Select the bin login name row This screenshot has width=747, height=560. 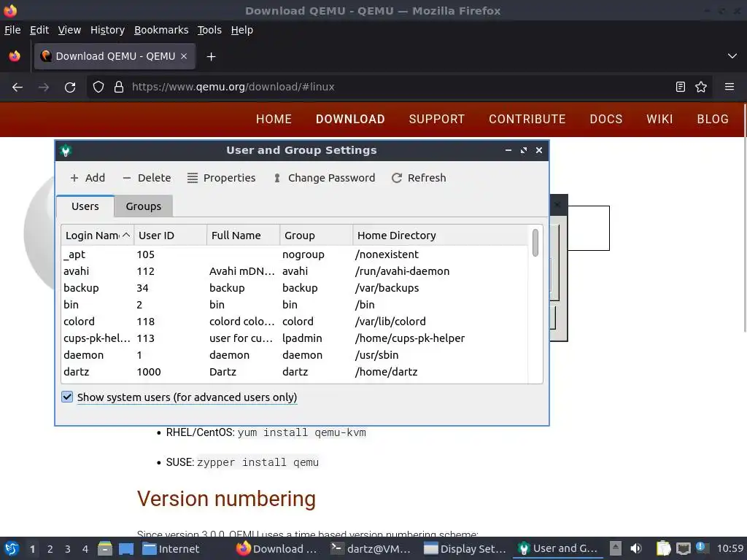[295, 304]
